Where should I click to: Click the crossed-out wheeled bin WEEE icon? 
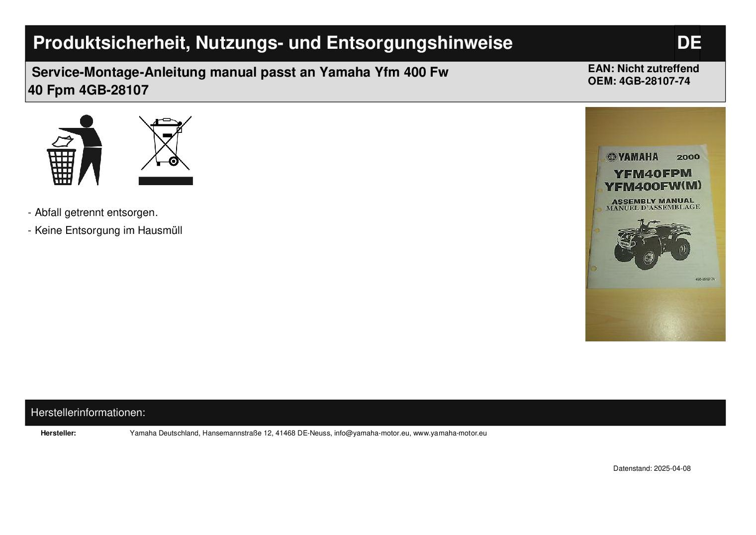(x=166, y=150)
